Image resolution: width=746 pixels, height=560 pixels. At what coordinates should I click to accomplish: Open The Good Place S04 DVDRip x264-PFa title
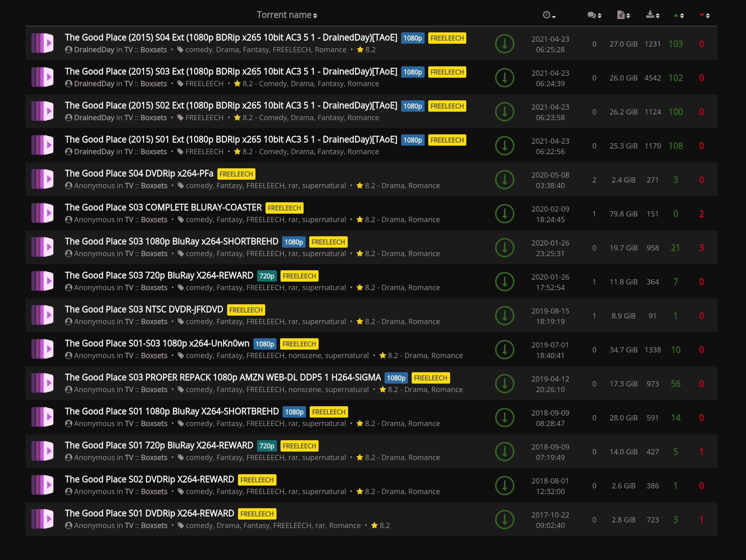[x=139, y=174]
